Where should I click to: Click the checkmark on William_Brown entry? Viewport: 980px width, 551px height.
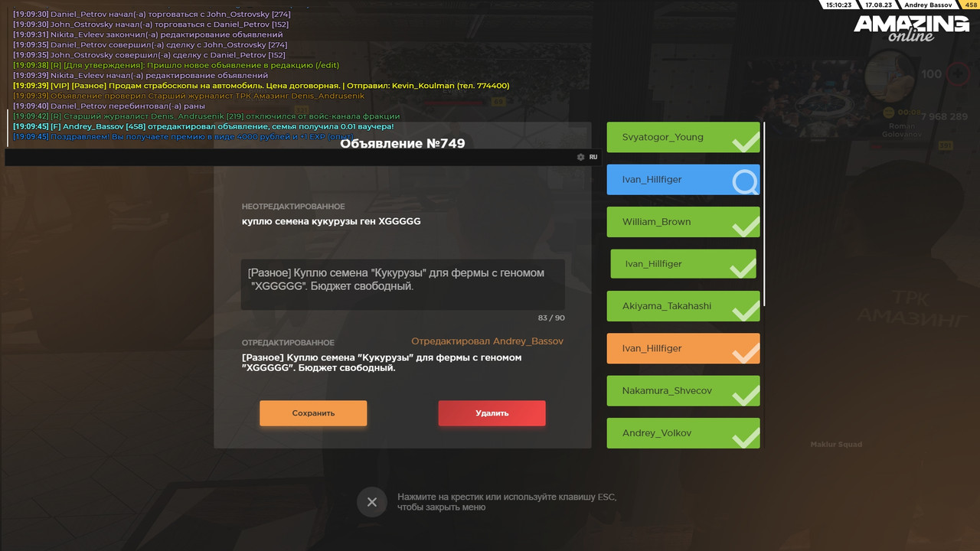744,225
